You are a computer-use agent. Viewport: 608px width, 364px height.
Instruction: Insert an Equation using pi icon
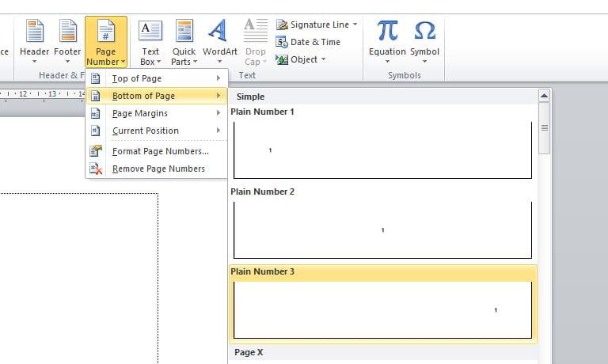387,32
